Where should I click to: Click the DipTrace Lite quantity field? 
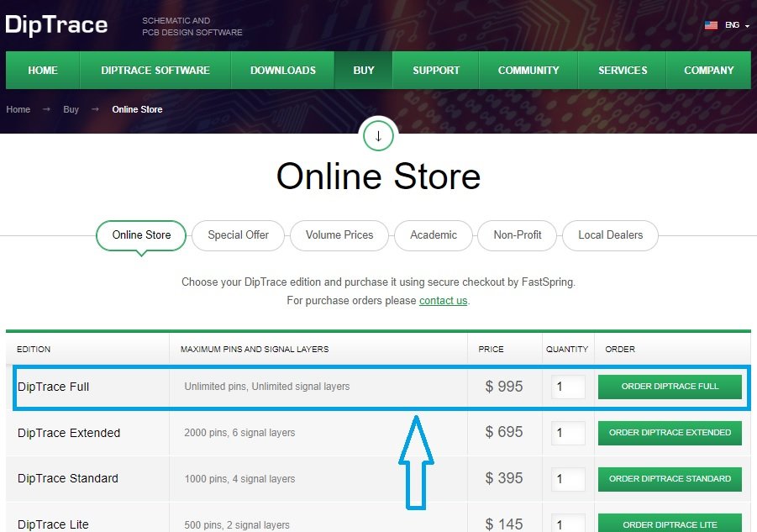point(568,524)
